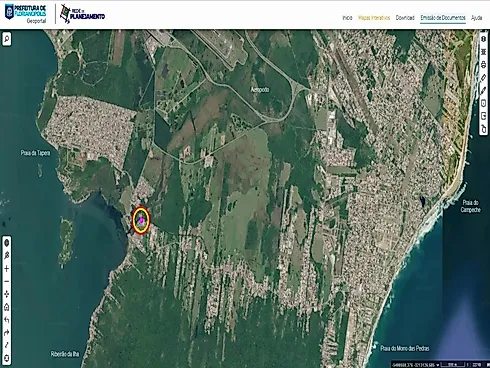Viewport: 490px width, 368px height.
Task: Select the locate pin tool below the globe
Action: pos(6,256)
